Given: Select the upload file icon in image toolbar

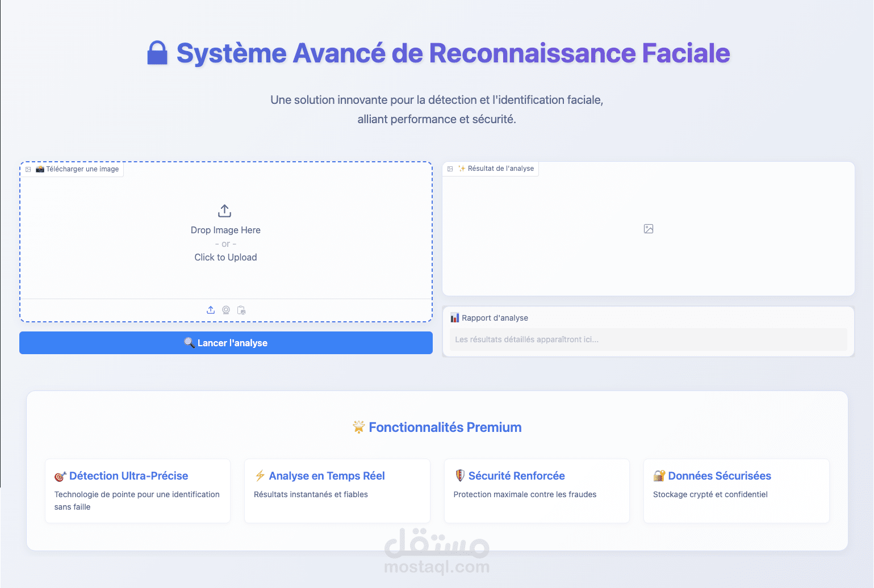Looking at the screenshot, I should [211, 310].
